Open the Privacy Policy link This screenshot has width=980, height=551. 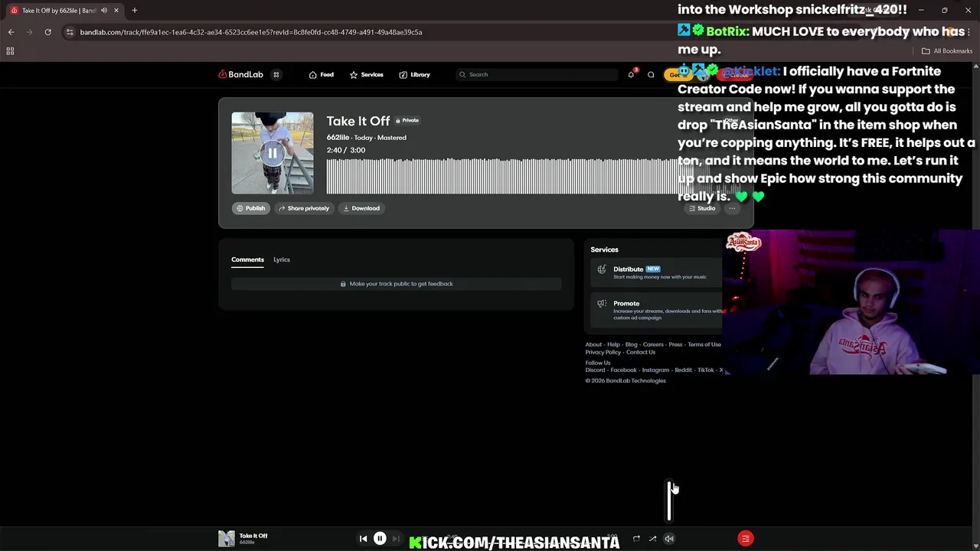(603, 352)
